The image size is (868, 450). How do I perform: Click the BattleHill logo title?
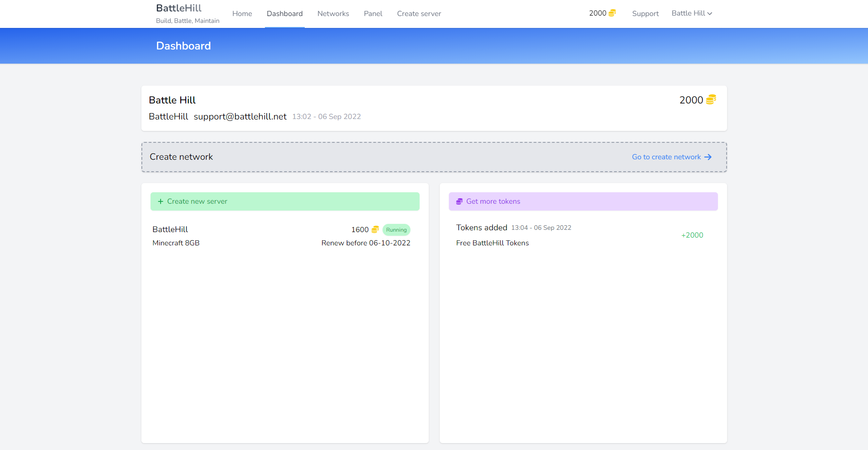178,8
